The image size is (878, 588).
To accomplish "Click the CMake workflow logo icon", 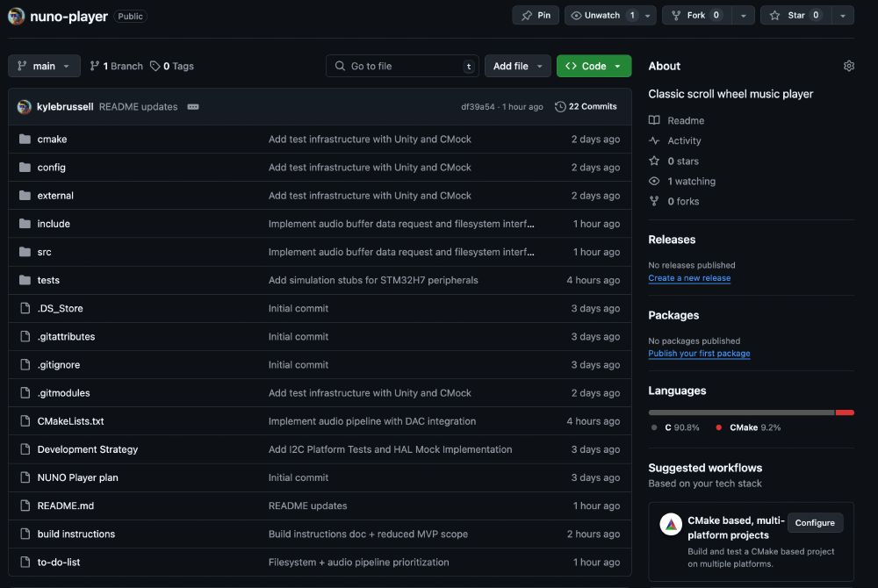I will (x=670, y=524).
